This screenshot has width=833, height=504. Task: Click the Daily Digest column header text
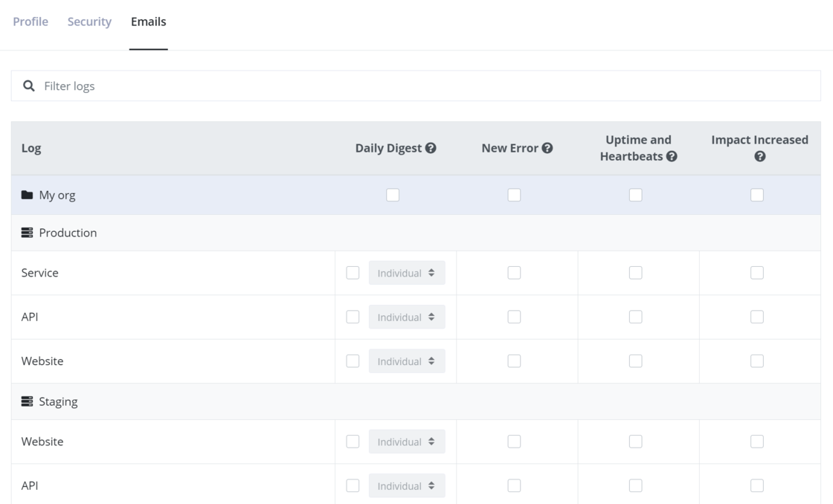[x=388, y=148]
